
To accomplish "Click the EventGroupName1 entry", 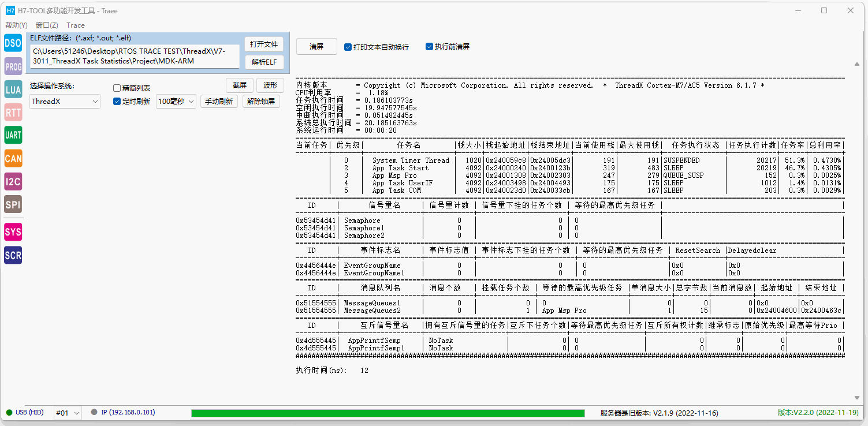I will click(x=374, y=273).
